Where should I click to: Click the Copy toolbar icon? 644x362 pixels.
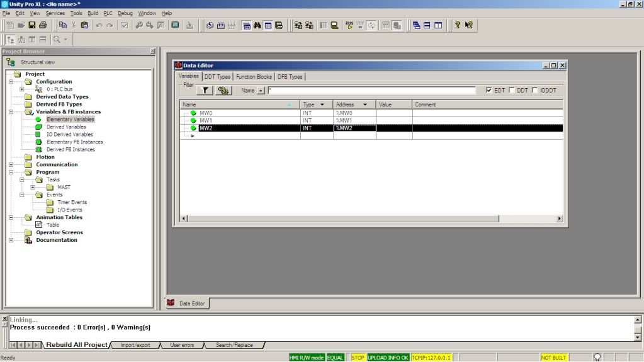(x=63, y=25)
